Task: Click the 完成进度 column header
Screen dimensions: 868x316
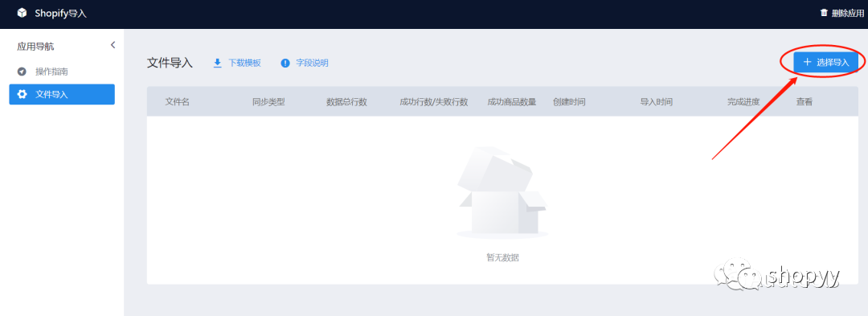Action: pos(743,102)
